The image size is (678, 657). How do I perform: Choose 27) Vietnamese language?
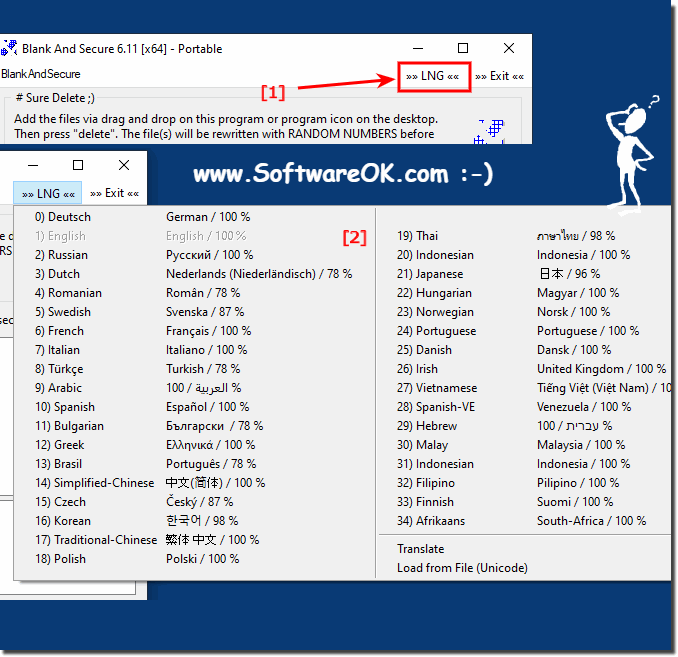tap(524, 388)
